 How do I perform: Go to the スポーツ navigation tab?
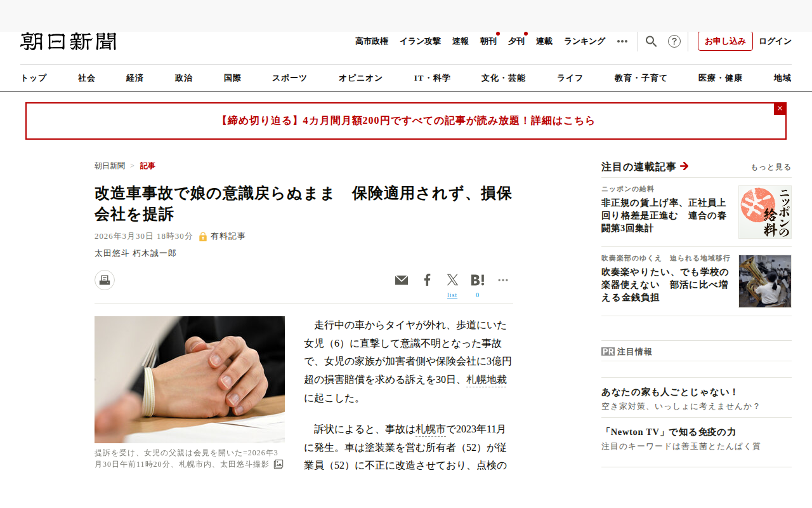point(289,78)
